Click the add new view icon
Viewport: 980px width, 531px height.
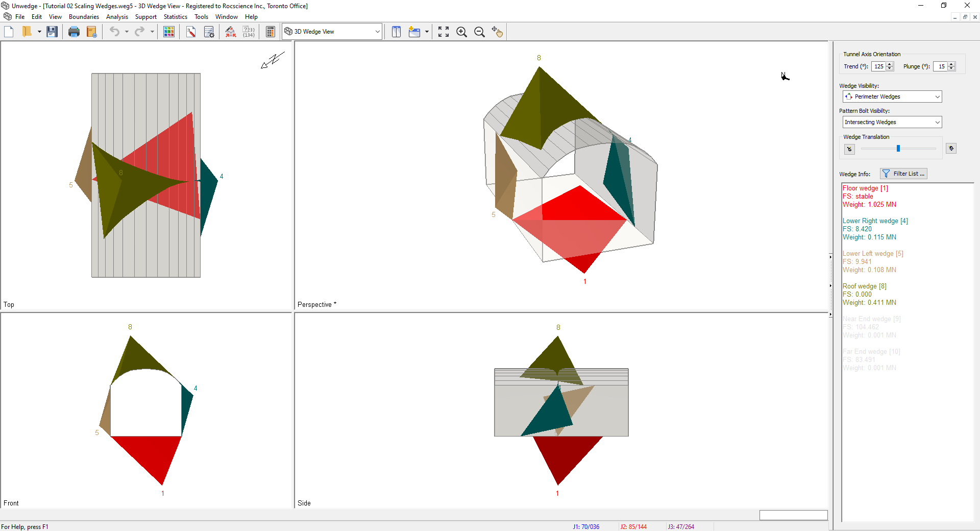coord(414,32)
